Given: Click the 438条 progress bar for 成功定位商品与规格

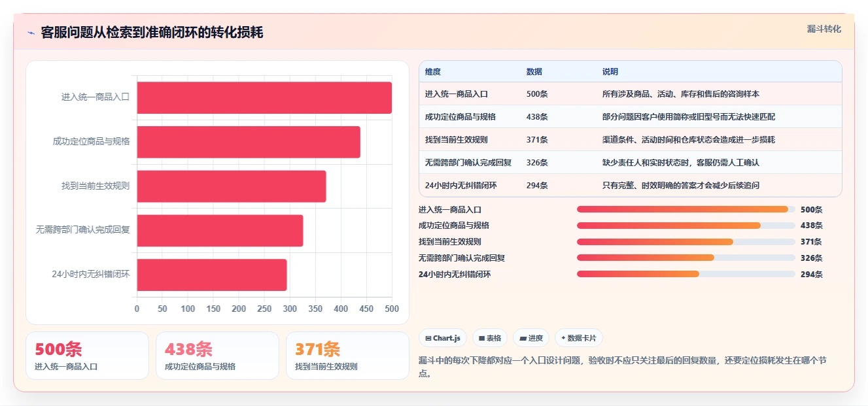Looking at the screenshot, I should (x=686, y=226).
